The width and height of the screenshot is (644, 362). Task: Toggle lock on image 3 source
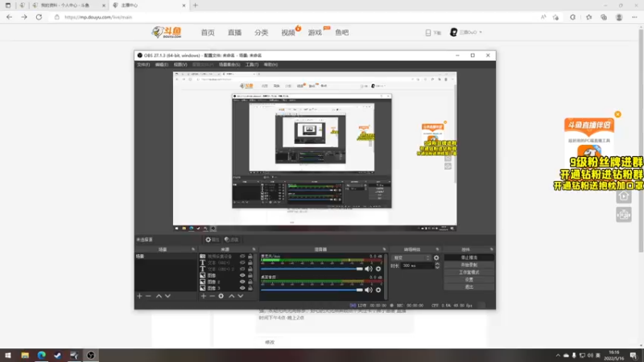(250, 288)
